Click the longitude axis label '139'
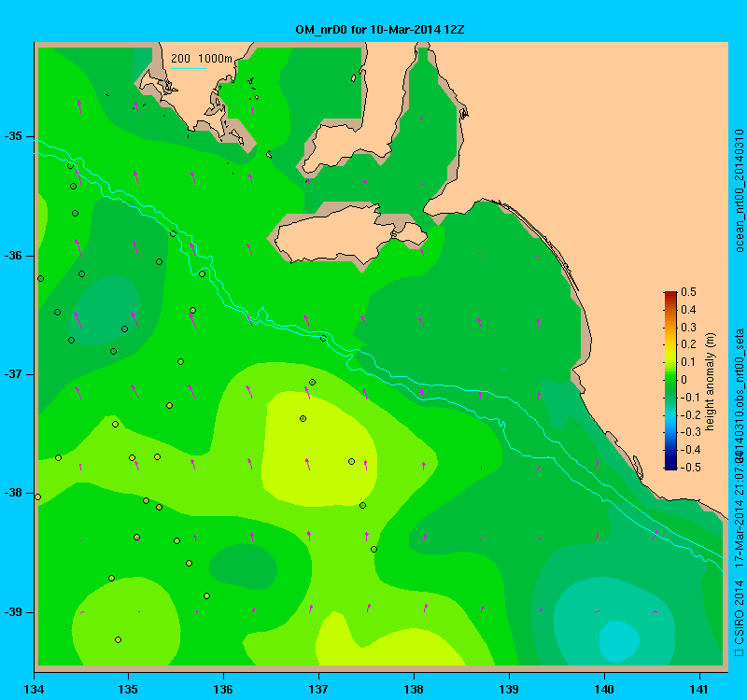 [509, 689]
